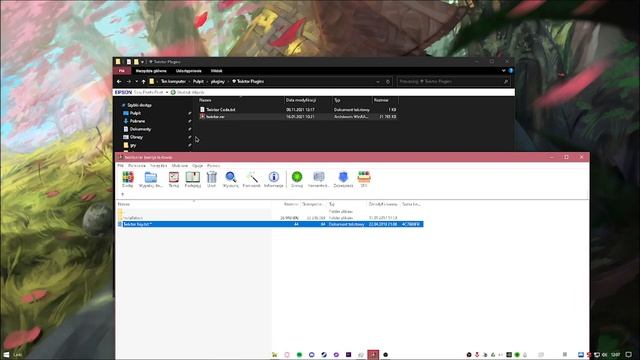Open the Udostępnianie ribbon tab in Explorer

[x=189, y=71]
